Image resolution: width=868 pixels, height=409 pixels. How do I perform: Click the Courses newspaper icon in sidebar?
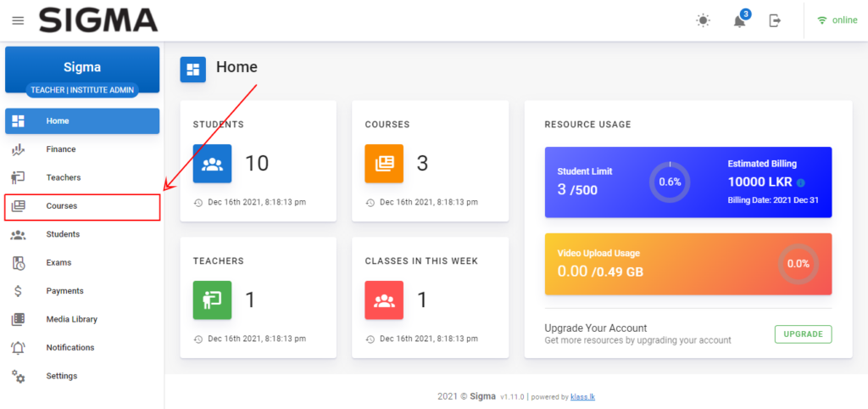19,205
